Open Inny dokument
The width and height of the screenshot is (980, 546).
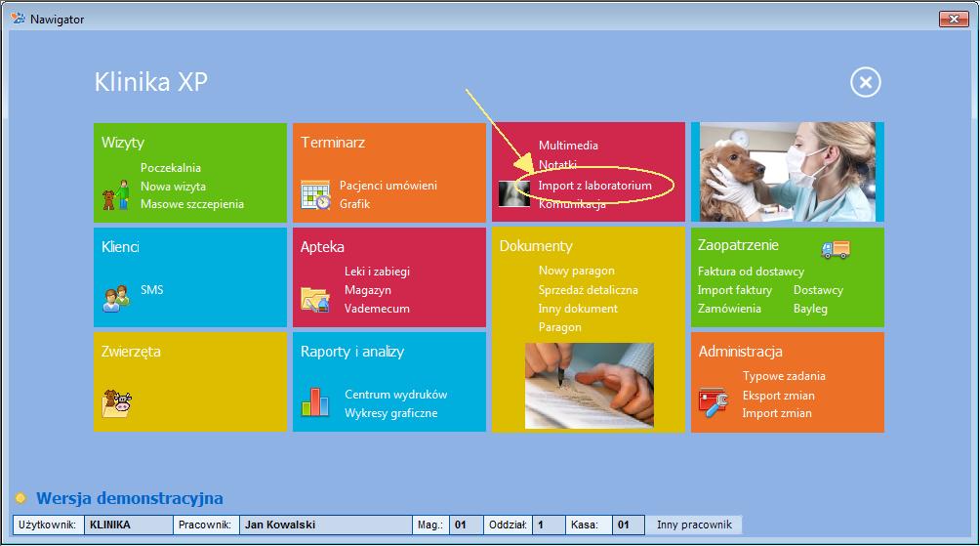coord(578,309)
